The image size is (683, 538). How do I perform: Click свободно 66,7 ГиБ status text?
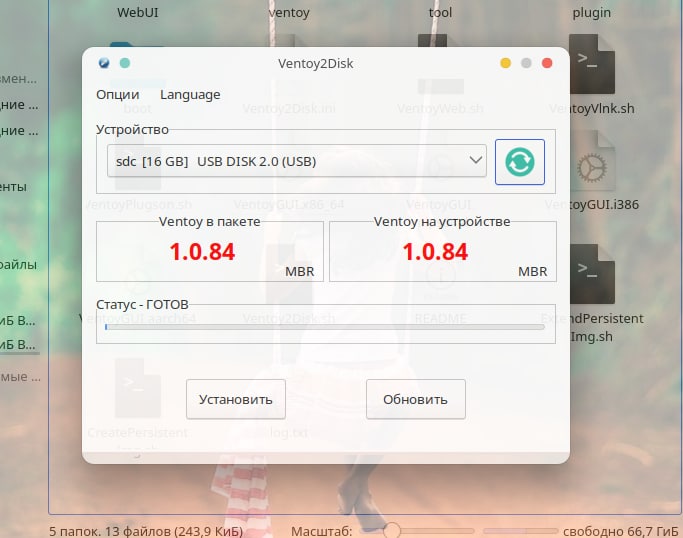click(x=620, y=531)
